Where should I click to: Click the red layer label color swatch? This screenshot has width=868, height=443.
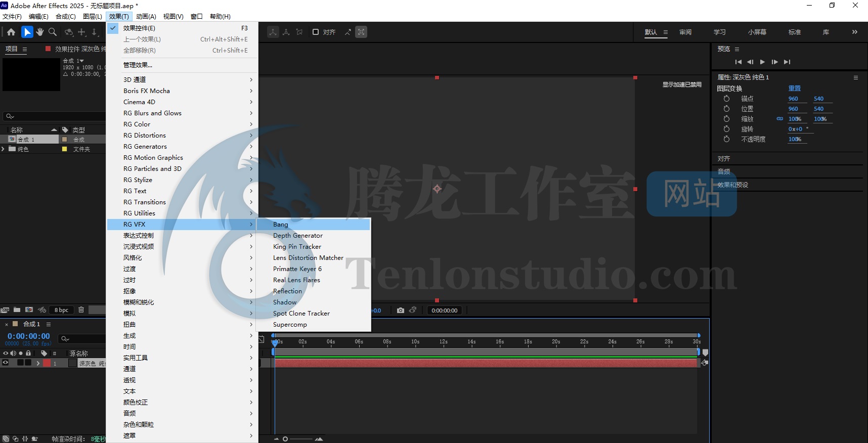(47, 363)
